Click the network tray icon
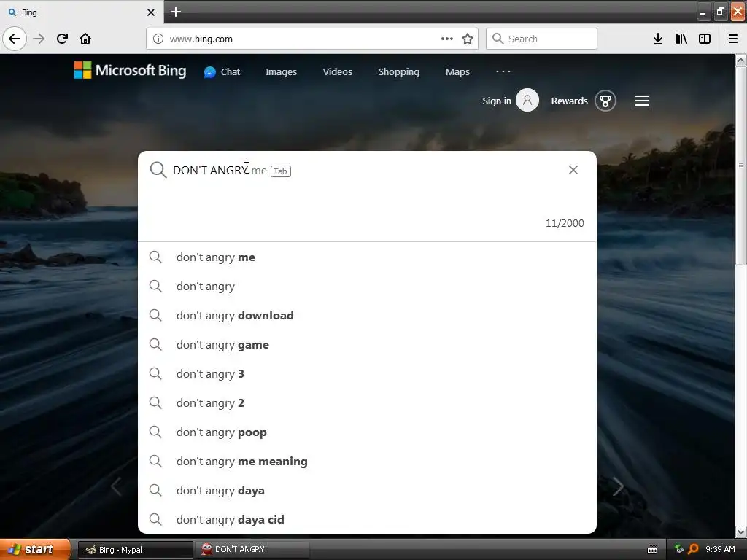747x560 pixels. point(679,549)
